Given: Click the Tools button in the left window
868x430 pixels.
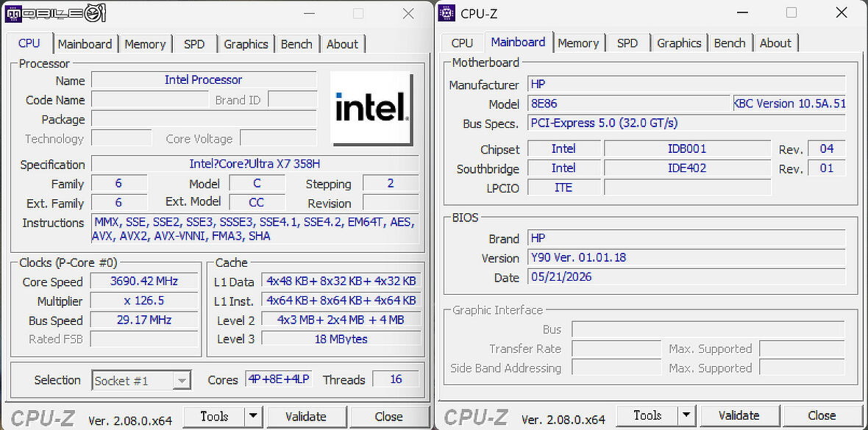Looking at the screenshot, I should [x=213, y=416].
